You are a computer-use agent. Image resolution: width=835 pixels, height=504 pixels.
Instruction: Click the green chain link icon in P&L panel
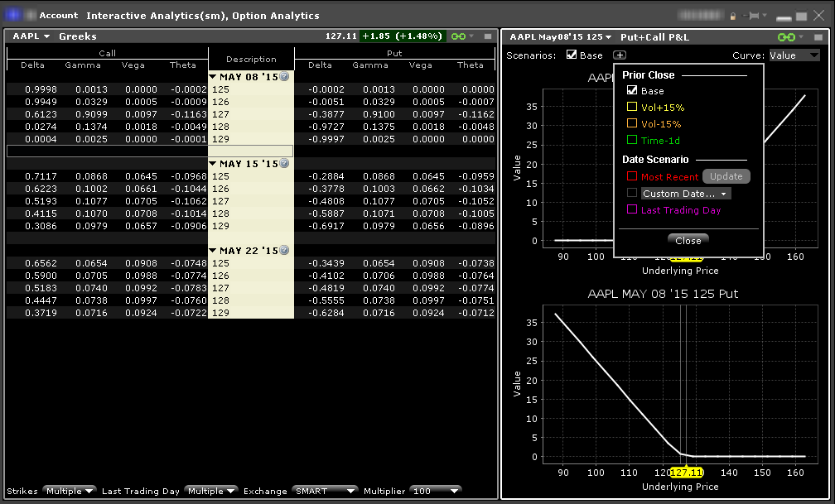tap(785, 37)
